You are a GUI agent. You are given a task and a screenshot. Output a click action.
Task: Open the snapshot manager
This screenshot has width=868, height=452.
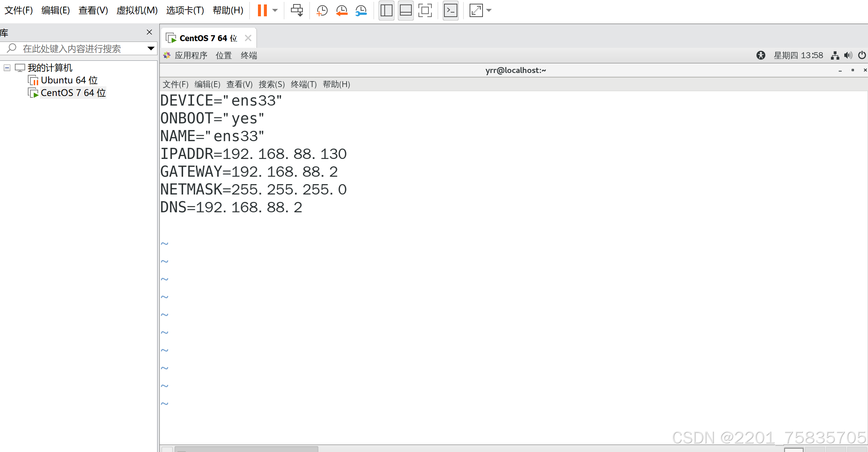361,10
